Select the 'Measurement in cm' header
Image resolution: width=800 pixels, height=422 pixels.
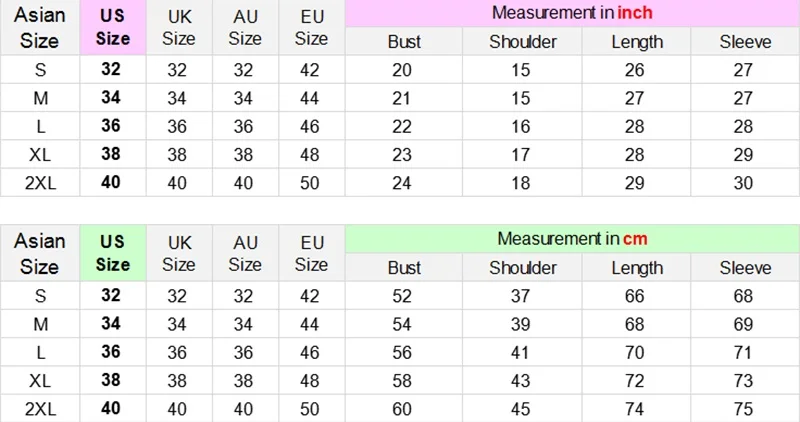coord(572,239)
